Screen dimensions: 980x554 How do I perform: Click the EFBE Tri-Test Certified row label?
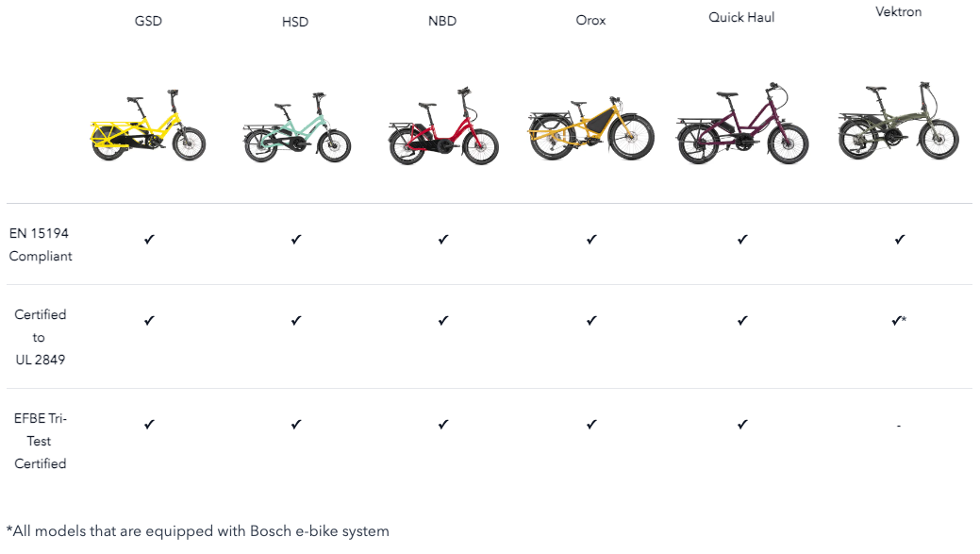point(41,441)
